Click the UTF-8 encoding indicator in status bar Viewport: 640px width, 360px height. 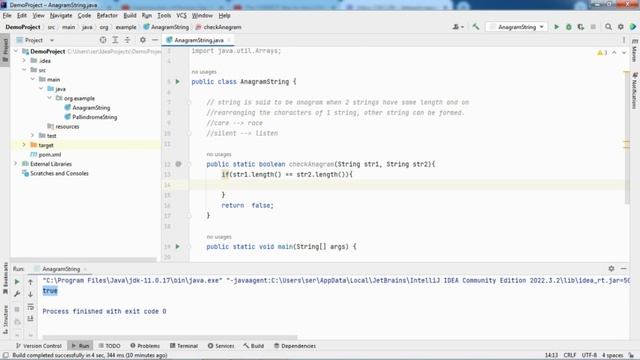point(589,355)
